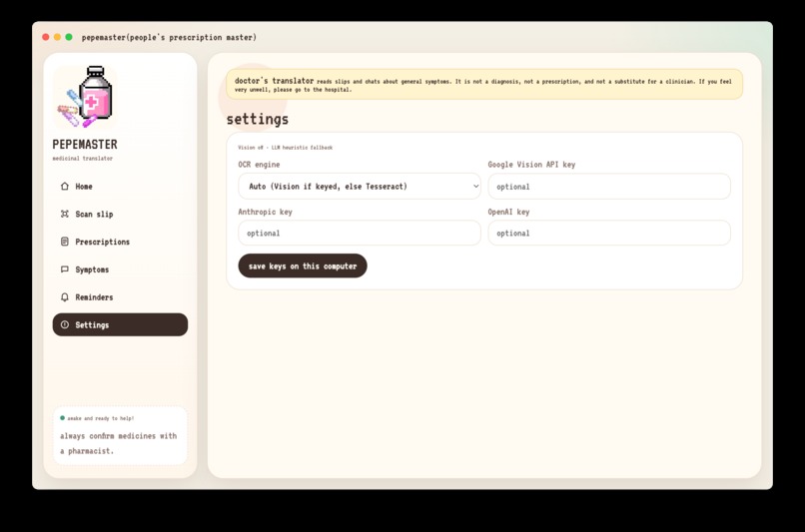805x532 pixels.
Task: Focus the Anthropic key input field
Action: (360, 233)
